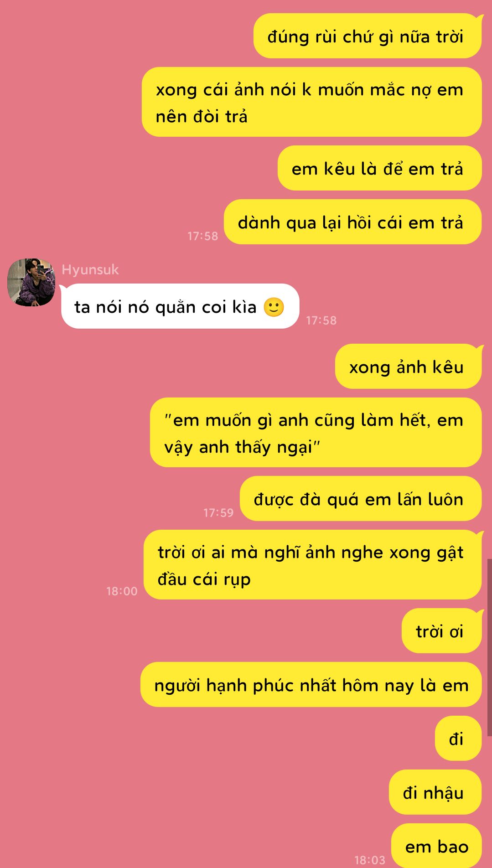The image size is (492, 868).
Task: Tap the "xong ảnh kêu" message bubble
Action: (409, 367)
